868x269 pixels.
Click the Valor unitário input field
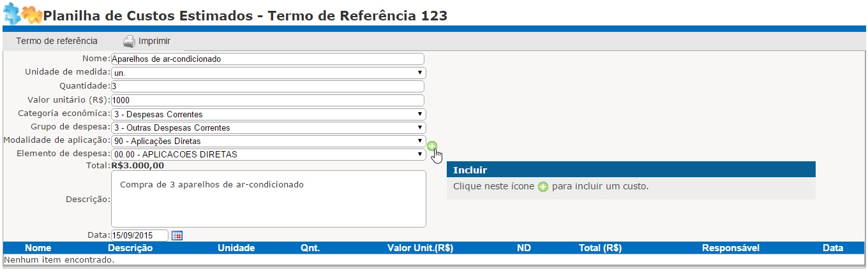pyautogui.click(x=267, y=100)
